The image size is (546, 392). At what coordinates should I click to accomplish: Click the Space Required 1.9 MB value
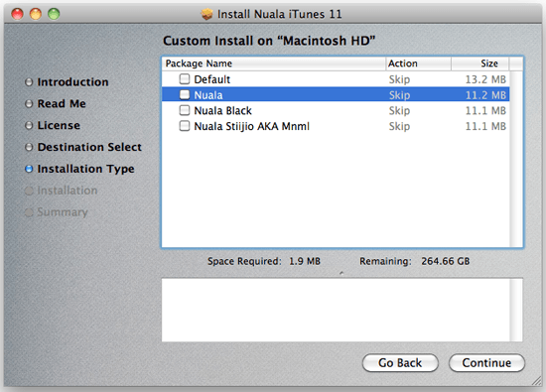pyautogui.click(x=305, y=261)
